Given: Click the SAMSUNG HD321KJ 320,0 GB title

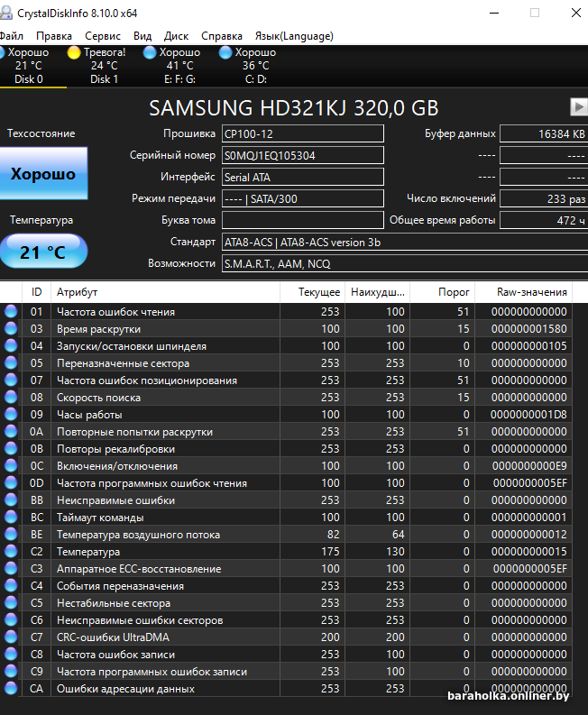Looking at the screenshot, I should tap(294, 108).
